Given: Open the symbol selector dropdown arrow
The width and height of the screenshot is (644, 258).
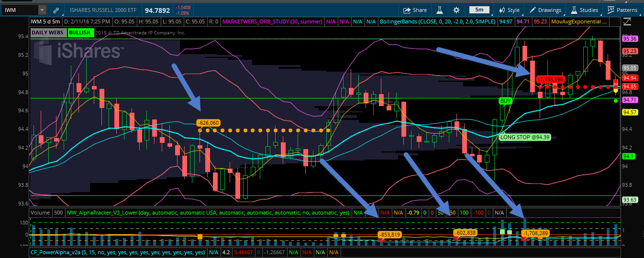Looking at the screenshot, I should pos(42,10).
